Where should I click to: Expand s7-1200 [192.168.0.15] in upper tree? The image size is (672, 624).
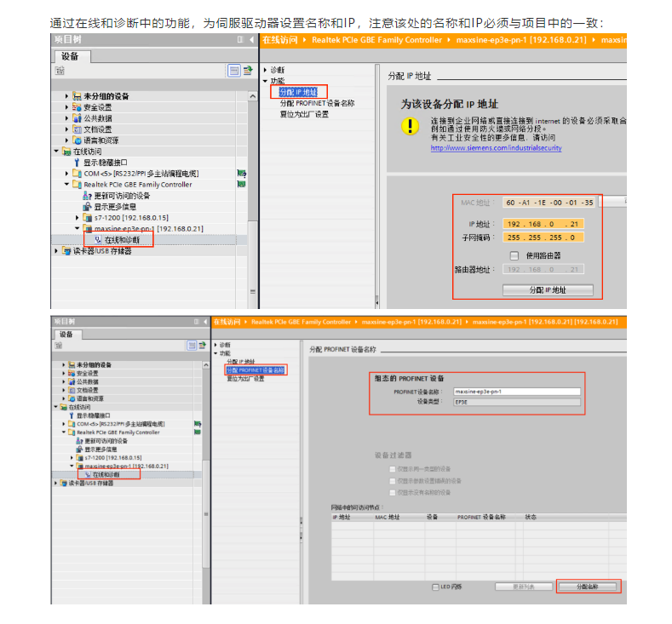click(78, 218)
